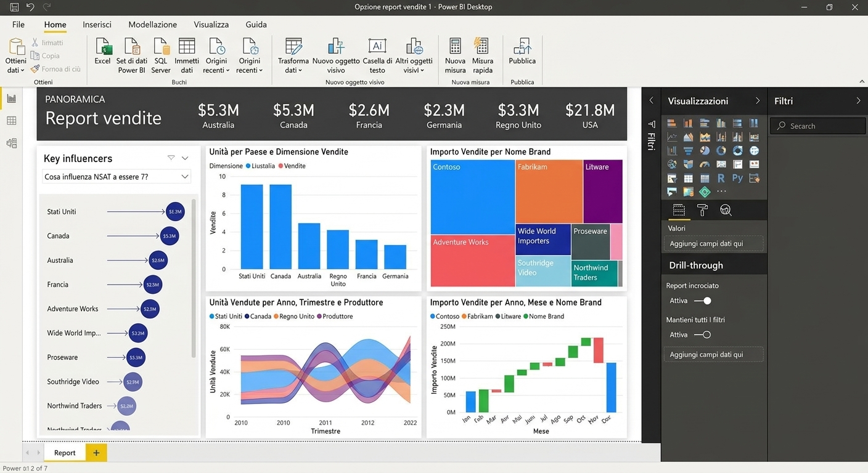Switch to the Fields well pane

point(678,211)
